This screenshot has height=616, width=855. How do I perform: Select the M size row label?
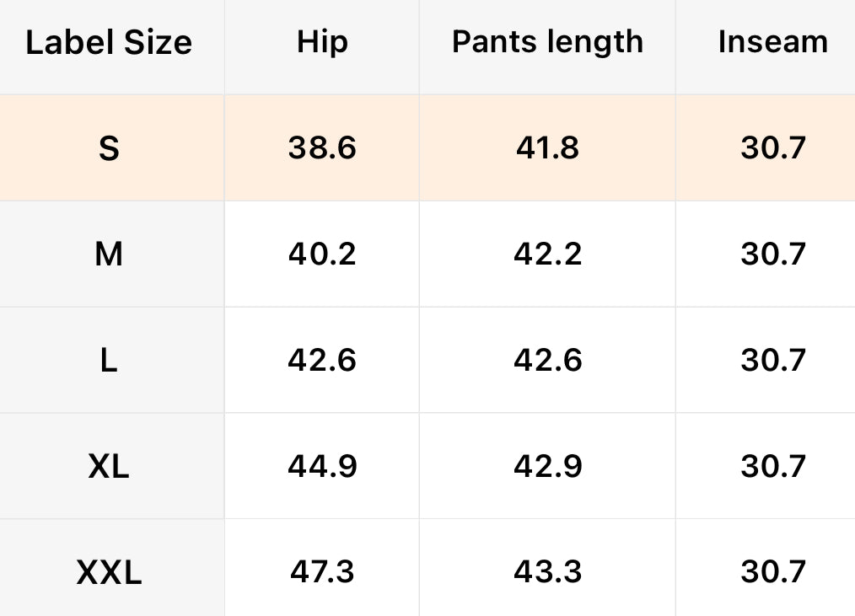(109, 254)
